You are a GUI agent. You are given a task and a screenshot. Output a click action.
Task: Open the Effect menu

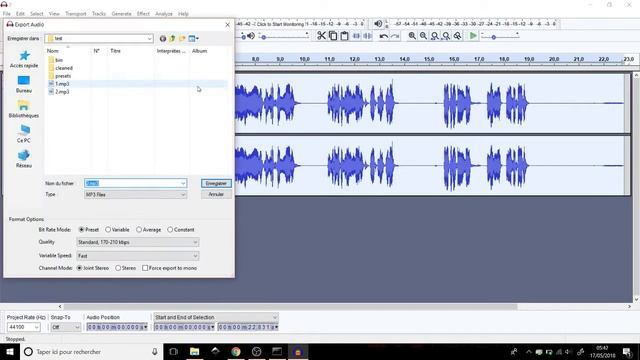(x=143, y=14)
